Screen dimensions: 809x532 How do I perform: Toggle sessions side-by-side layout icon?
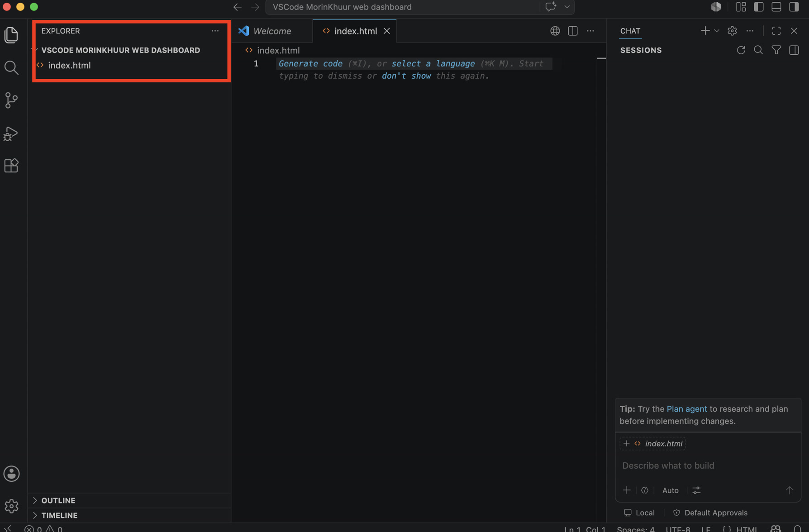(x=794, y=50)
